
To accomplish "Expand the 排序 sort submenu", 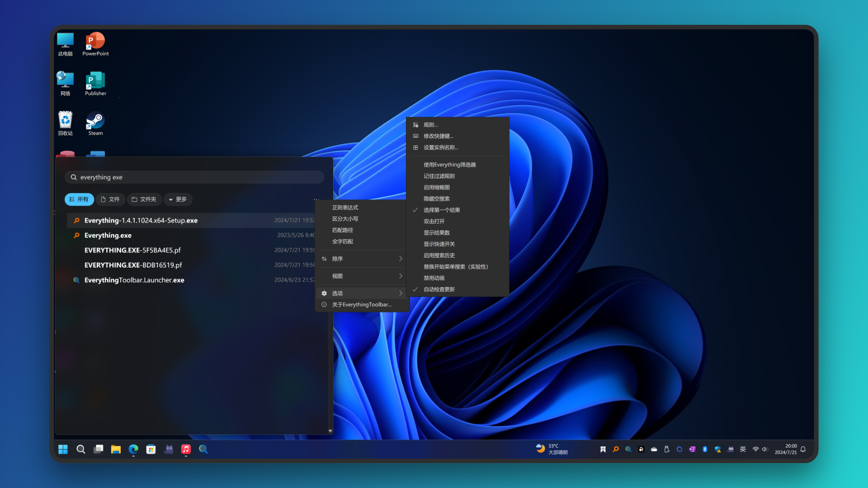I will pyautogui.click(x=362, y=258).
